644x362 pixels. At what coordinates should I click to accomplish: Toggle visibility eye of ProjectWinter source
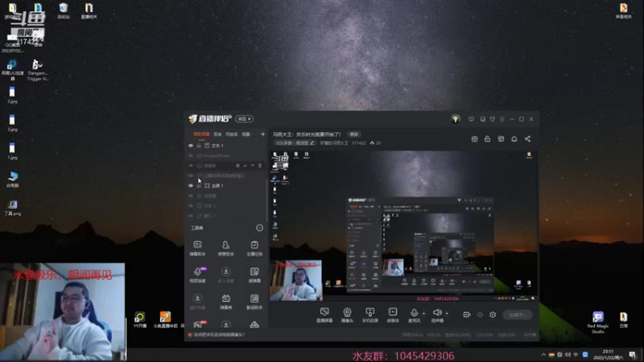191,156
